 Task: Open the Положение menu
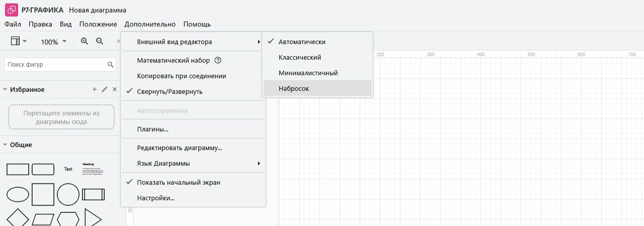tap(98, 24)
